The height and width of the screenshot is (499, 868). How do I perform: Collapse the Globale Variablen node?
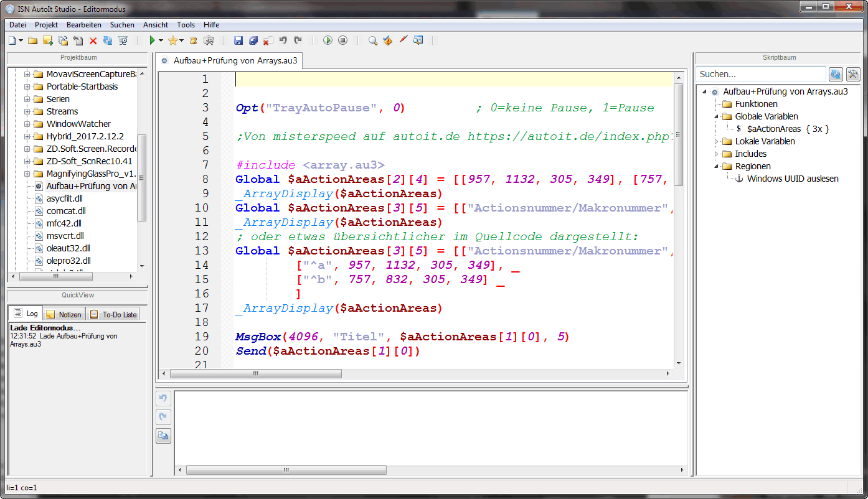tap(716, 116)
